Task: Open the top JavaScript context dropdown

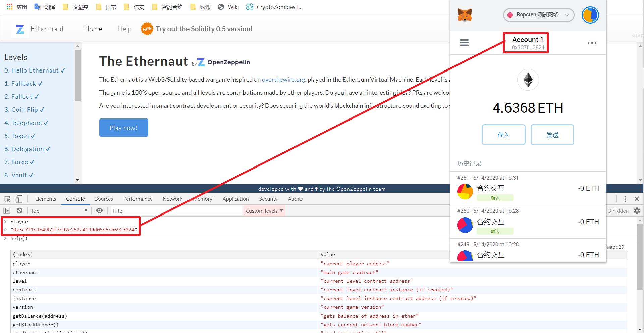Action: click(x=59, y=211)
